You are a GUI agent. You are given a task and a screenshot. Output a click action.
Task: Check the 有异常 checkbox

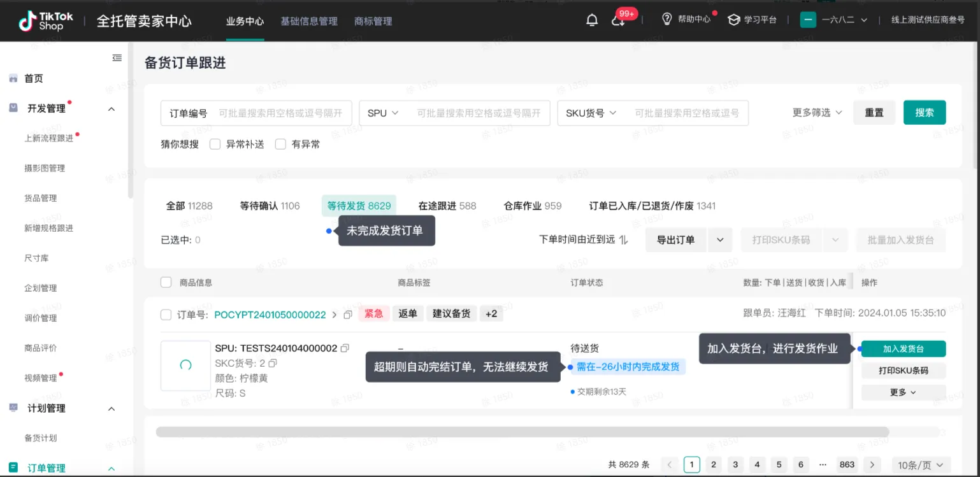point(280,145)
